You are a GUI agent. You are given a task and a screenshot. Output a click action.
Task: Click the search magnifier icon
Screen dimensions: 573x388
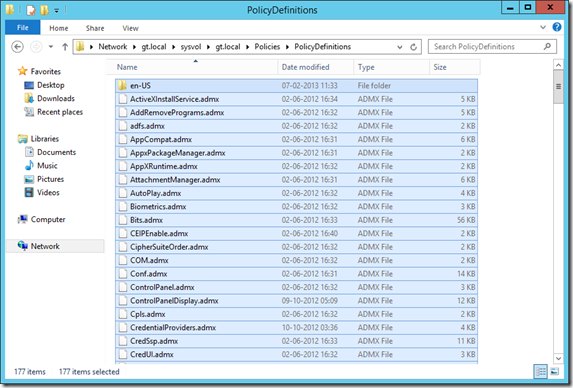click(547, 46)
